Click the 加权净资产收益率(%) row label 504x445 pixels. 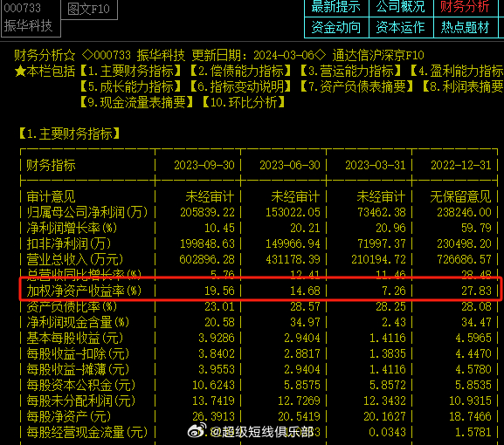click(84, 291)
